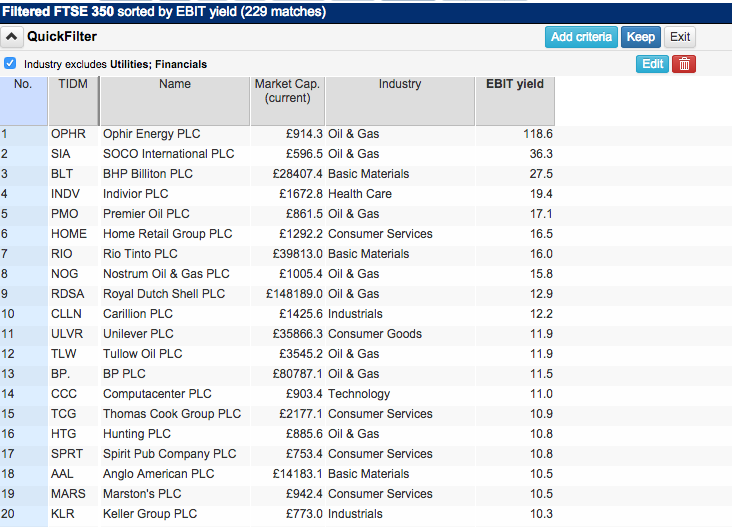This screenshot has width=732, height=527.
Task: Select Anglo American PLC name
Action: click(x=159, y=474)
